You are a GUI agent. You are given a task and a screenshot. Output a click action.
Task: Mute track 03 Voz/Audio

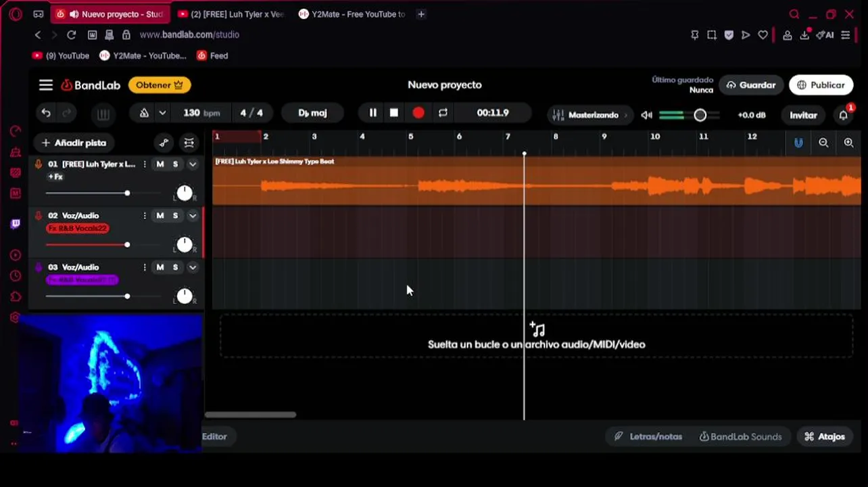coord(160,267)
